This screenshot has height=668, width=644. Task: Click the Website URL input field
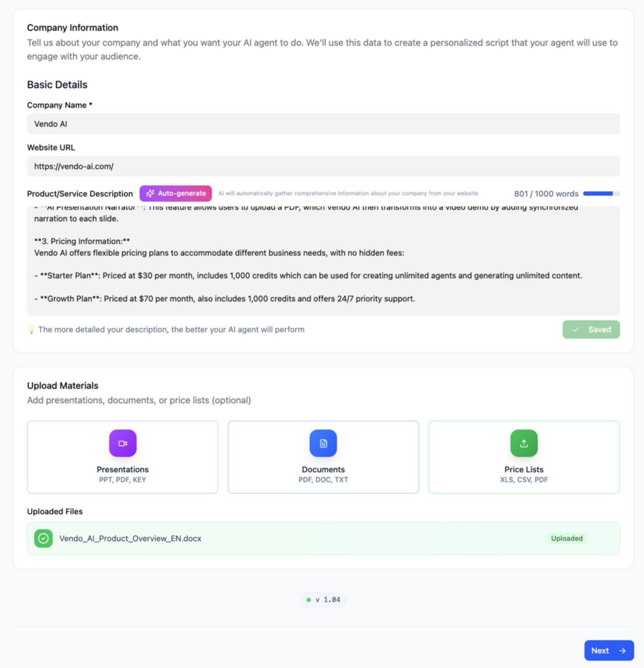click(322, 166)
